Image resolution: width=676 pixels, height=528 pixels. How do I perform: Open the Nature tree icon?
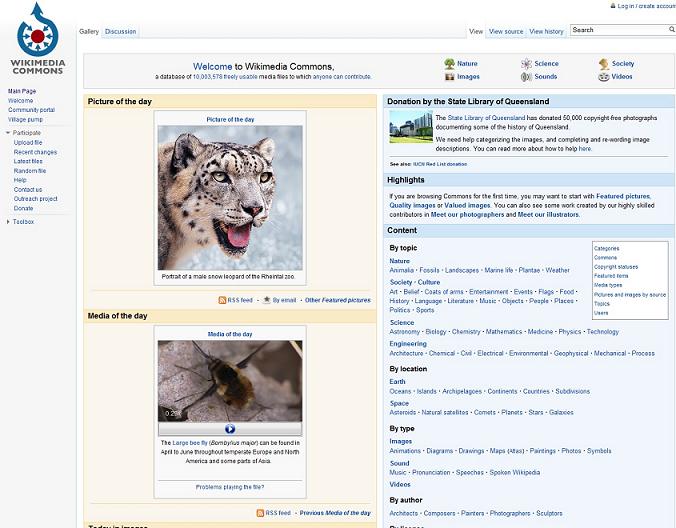[x=449, y=64]
